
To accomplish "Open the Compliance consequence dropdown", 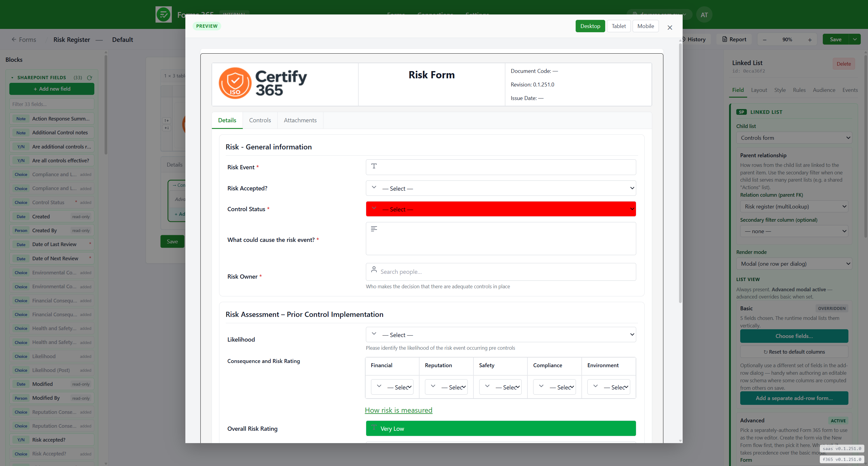I will click(x=554, y=387).
